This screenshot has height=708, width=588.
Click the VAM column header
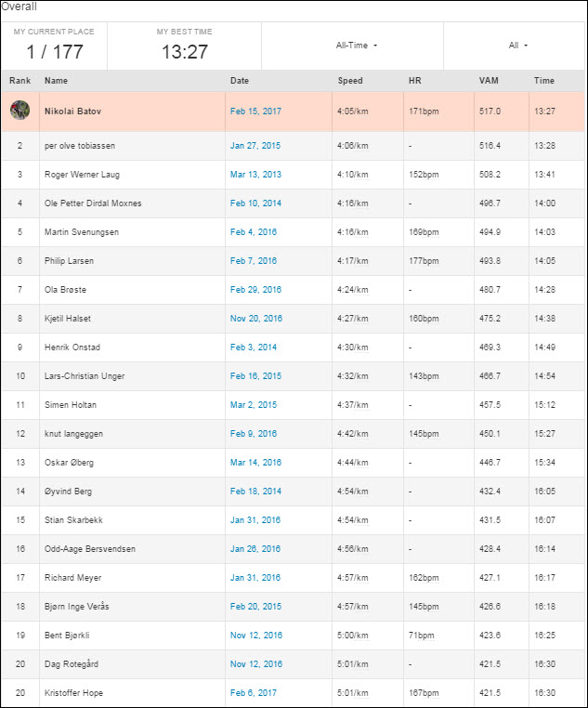click(x=489, y=81)
